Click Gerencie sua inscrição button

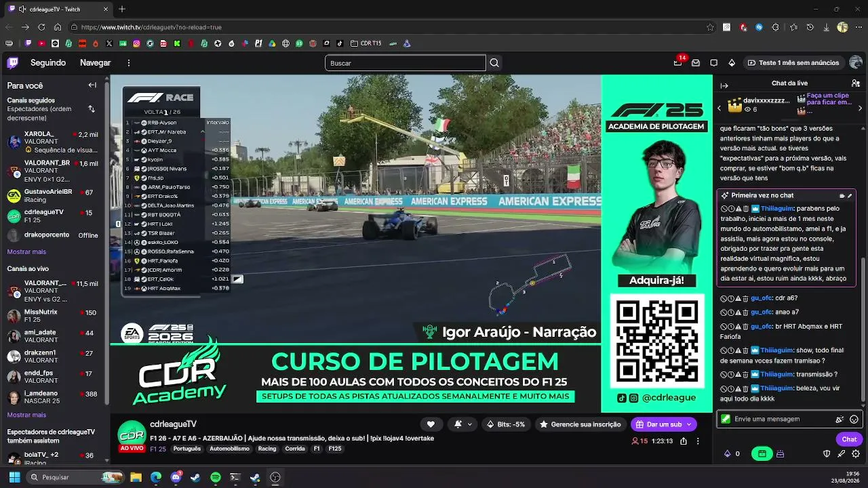(x=580, y=424)
